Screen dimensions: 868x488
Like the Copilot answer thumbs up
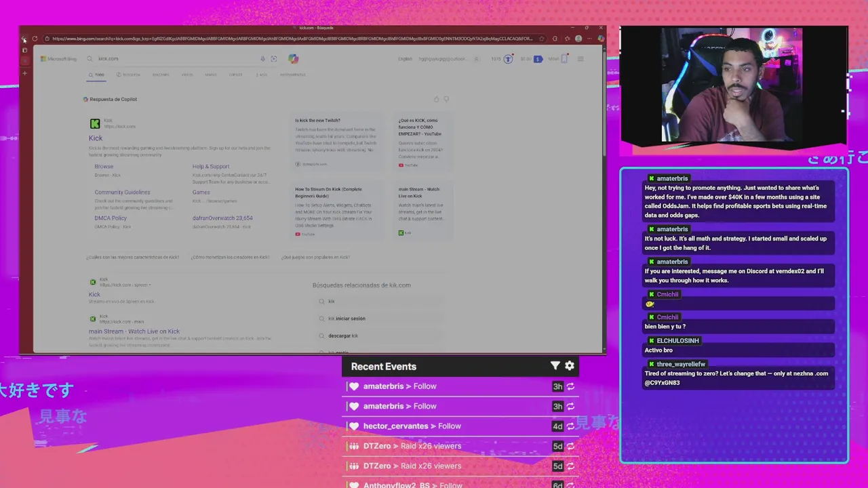click(436, 99)
